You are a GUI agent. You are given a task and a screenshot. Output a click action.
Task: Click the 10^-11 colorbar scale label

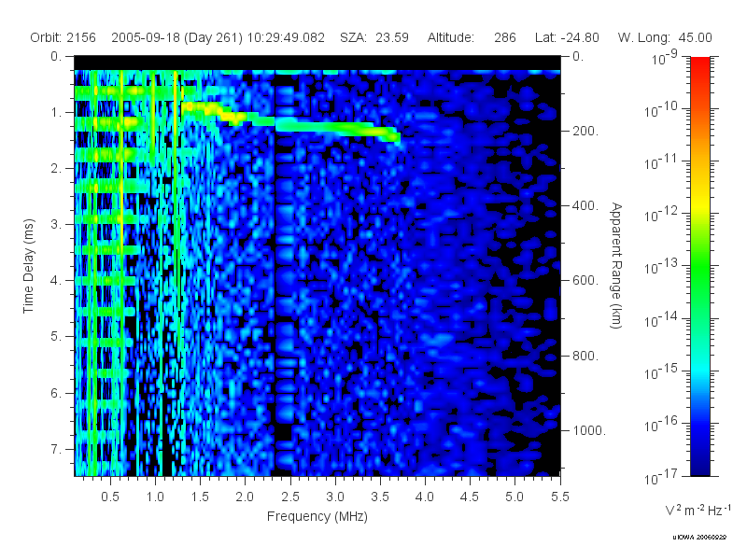click(660, 162)
